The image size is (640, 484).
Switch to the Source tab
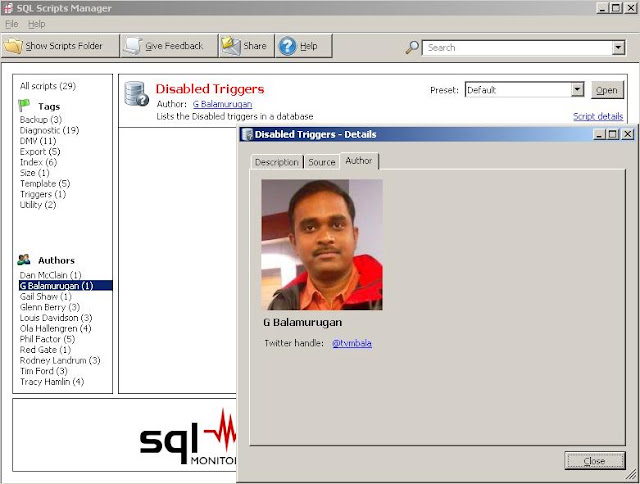[x=322, y=162]
